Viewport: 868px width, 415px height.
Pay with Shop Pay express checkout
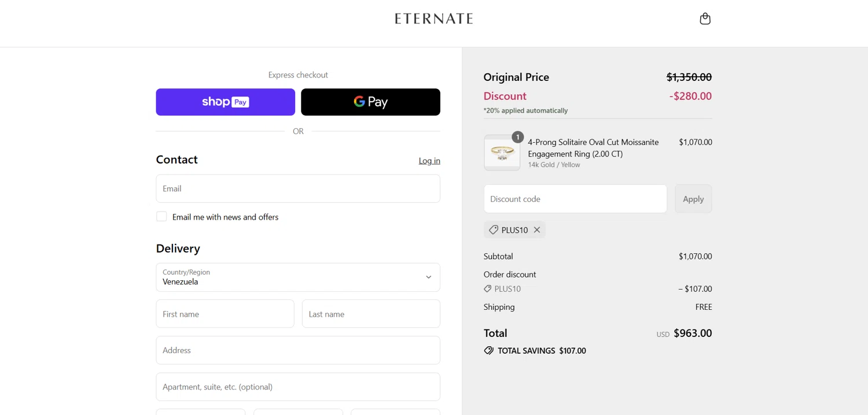[x=225, y=102]
